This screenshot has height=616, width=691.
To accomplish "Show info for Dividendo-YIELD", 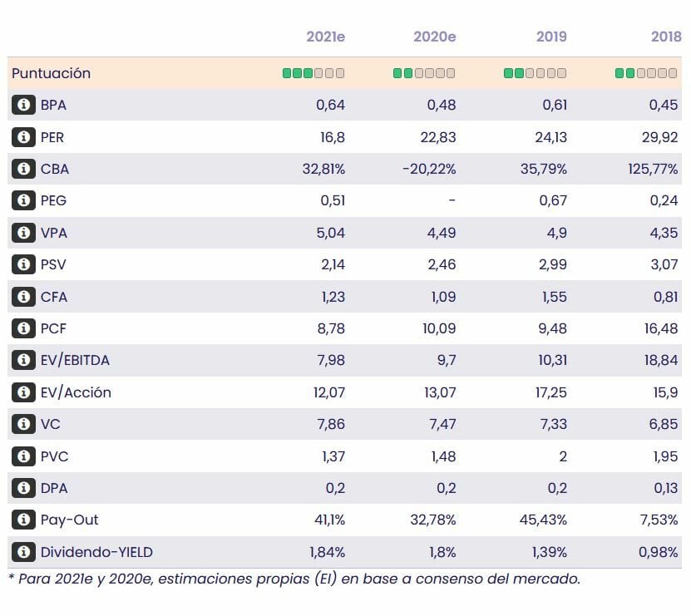I will pyautogui.click(x=23, y=552).
